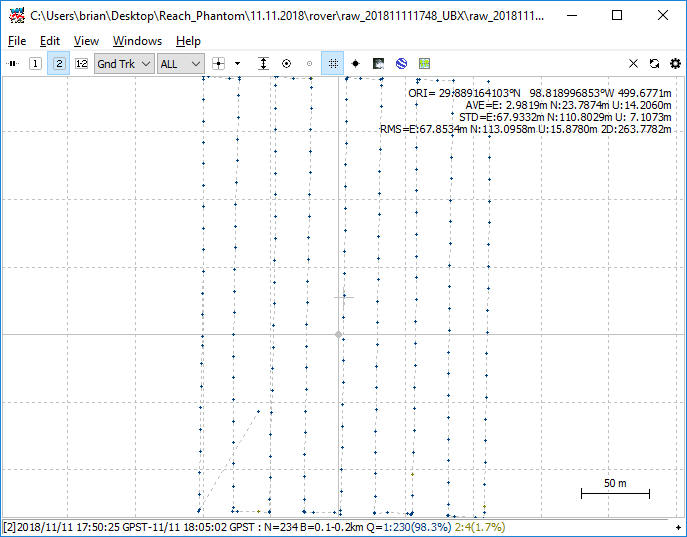687x537 pixels.
Task: Toggle solution 1-2 difference button
Action: point(81,63)
